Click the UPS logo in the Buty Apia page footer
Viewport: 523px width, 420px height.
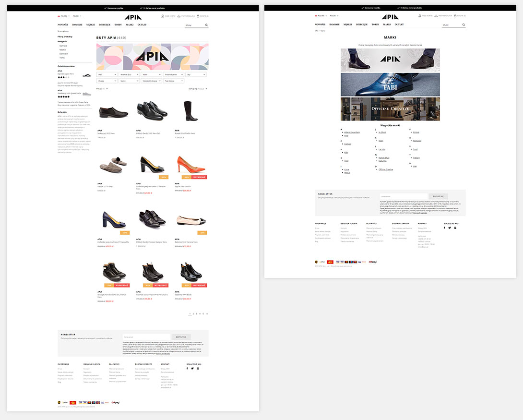(59, 403)
